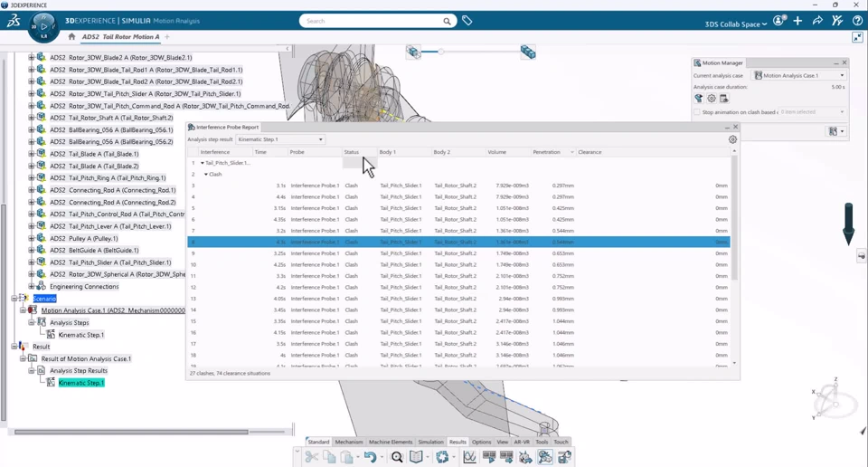Open the settings gear in Motion Manager

712,99
